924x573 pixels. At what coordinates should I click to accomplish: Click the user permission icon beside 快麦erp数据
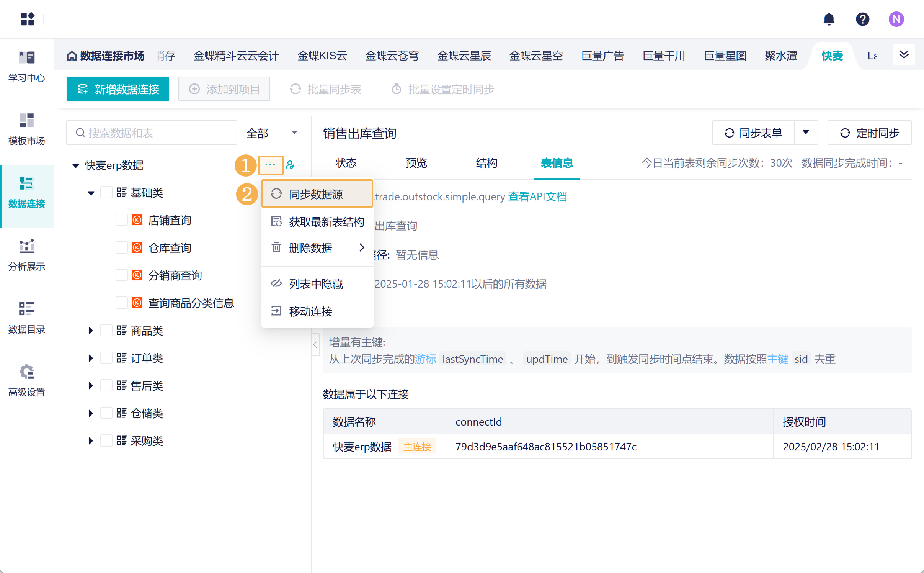[291, 165]
